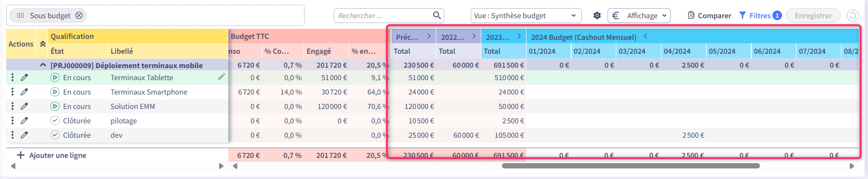
Task: Open the Vue : Synthèse budget dropdown
Action: pos(526,15)
